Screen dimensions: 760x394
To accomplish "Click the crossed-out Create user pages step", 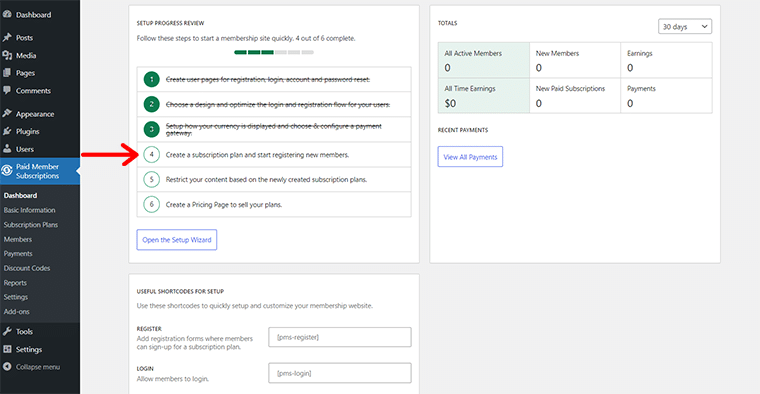I will click(x=268, y=79).
